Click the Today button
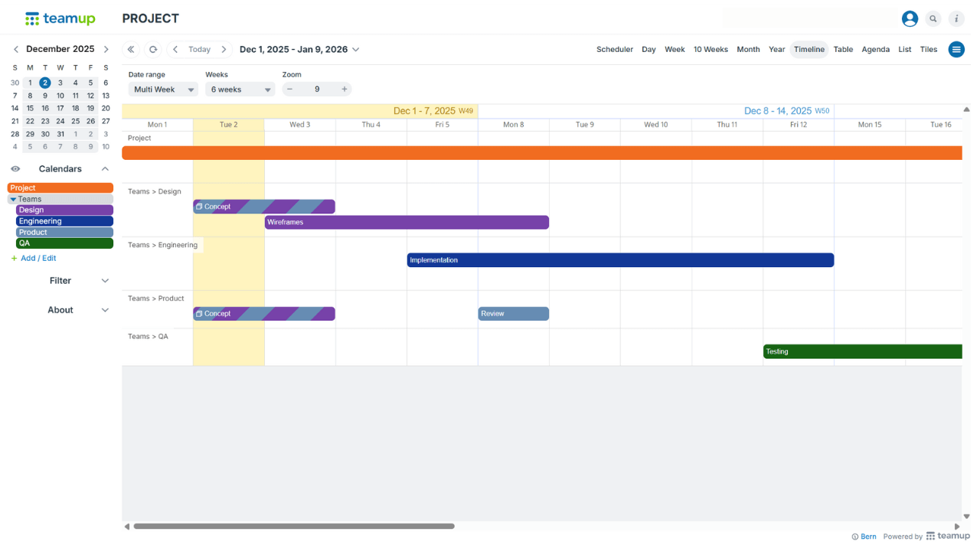The image size is (980, 551). tap(199, 50)
